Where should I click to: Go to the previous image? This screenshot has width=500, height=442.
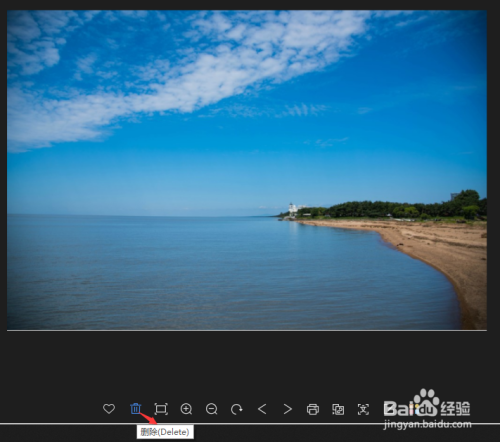[262, 409]
